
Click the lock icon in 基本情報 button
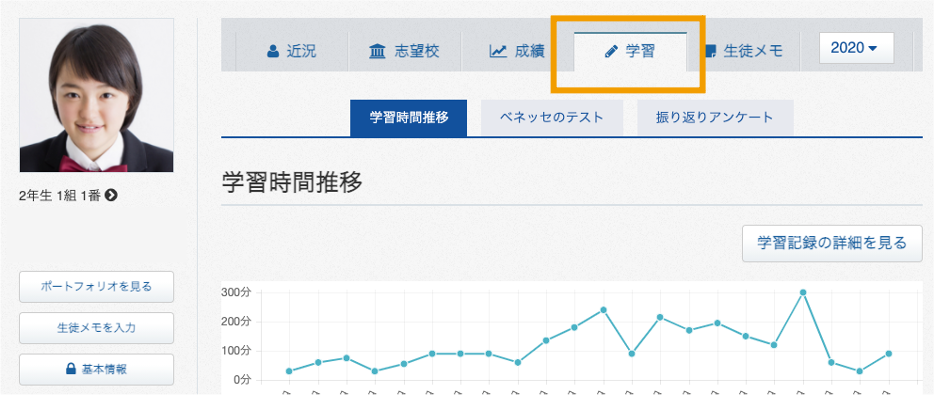(70, 369)
